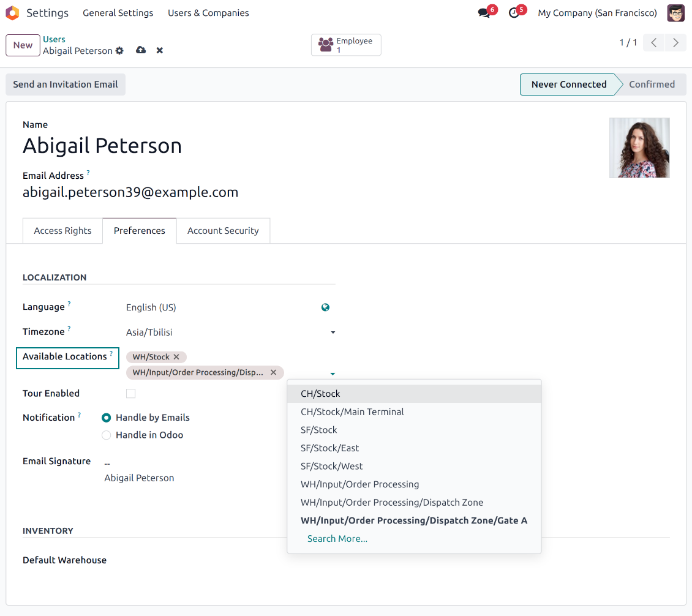The height and width of the screenshot is (616, 692).
Task: Open the Users & Companies menu
Action: tap(208, 13)
